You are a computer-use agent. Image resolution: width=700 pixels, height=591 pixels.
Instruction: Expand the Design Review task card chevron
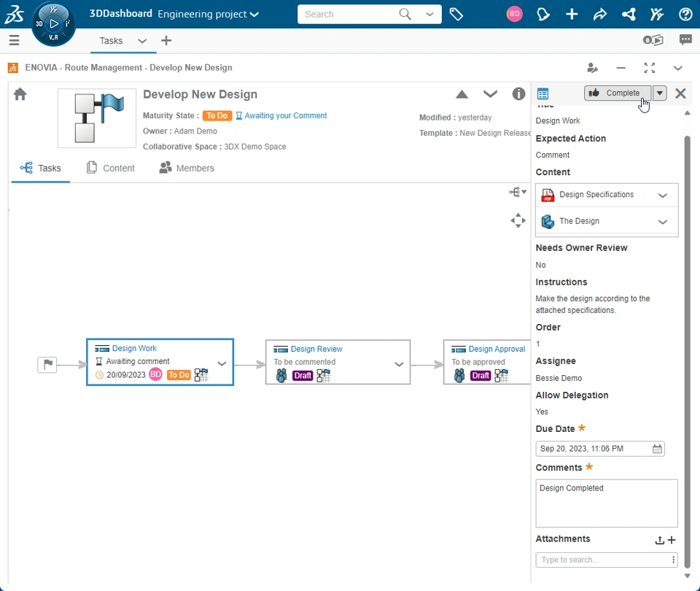399,365
